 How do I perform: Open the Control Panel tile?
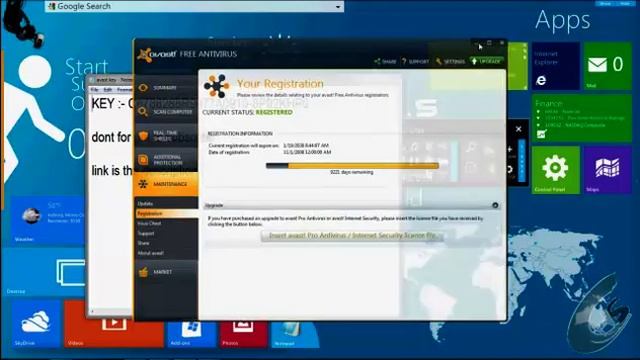coord(556,170)
